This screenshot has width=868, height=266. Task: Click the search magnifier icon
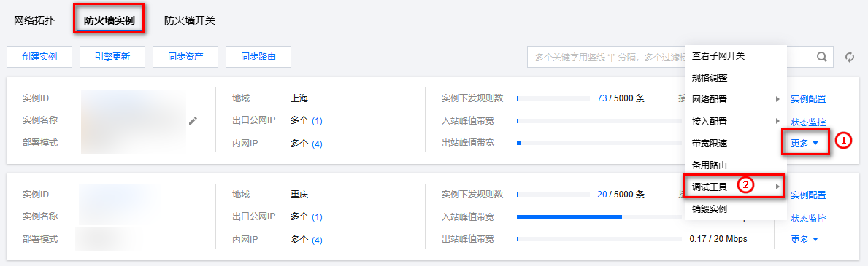click(822, 56)
